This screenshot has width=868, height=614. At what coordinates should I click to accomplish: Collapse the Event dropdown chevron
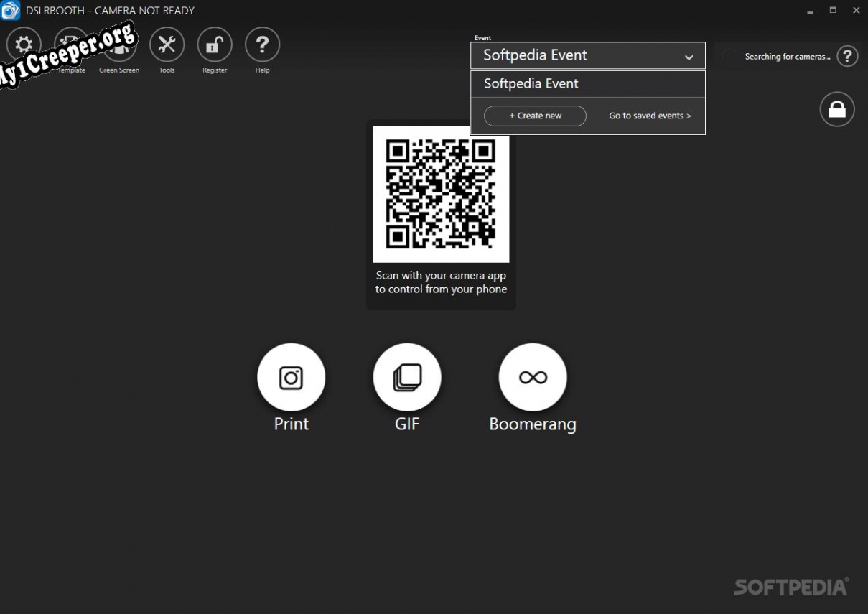[689, 57]
